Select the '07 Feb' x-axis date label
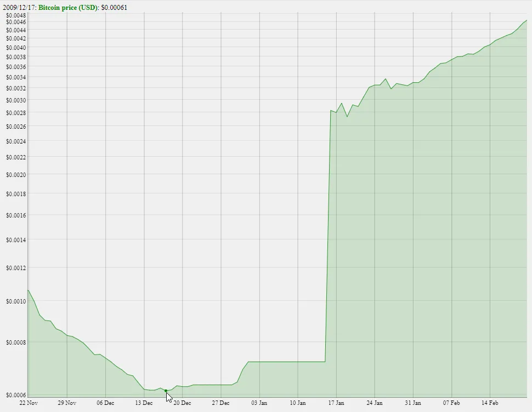 [x=451, y=403]
